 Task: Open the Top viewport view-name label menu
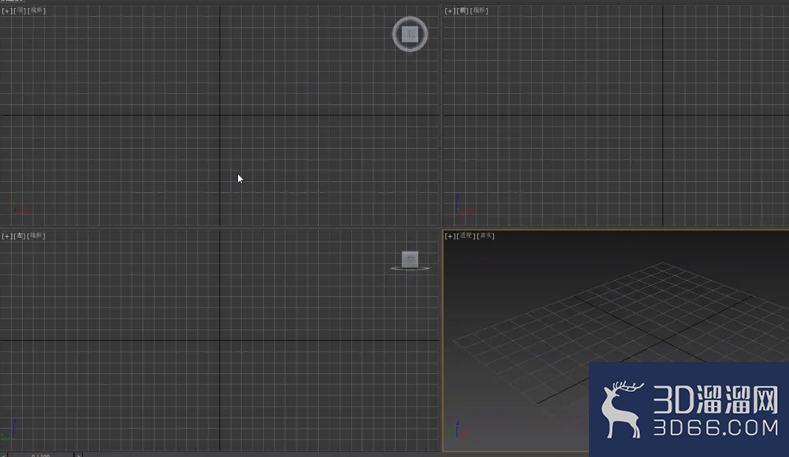(20, 11)
